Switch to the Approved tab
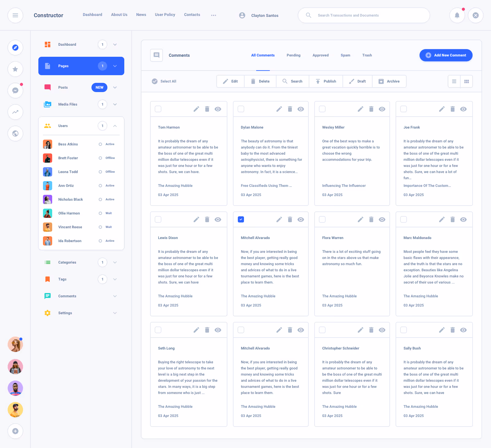Image resolution: width=491 pixels, height=448 pixels. [321, 55]
